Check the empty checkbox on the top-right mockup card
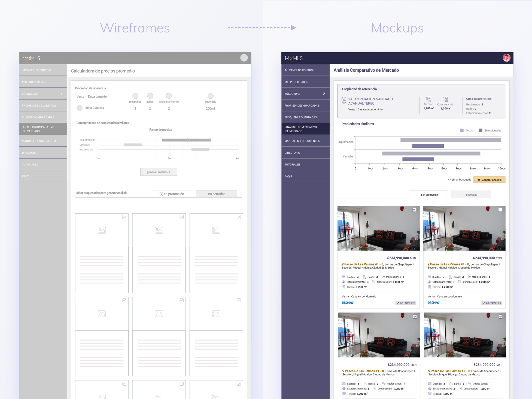532x399 pixels. coord(500,210)
